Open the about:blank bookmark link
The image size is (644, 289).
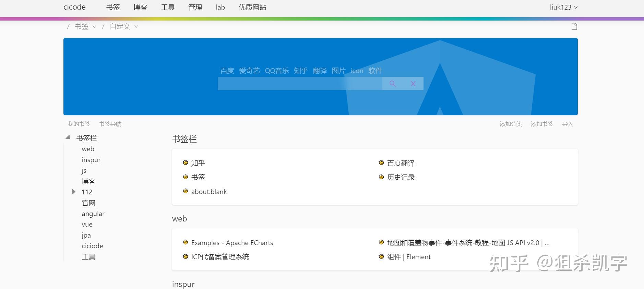[x=209, y=192]
